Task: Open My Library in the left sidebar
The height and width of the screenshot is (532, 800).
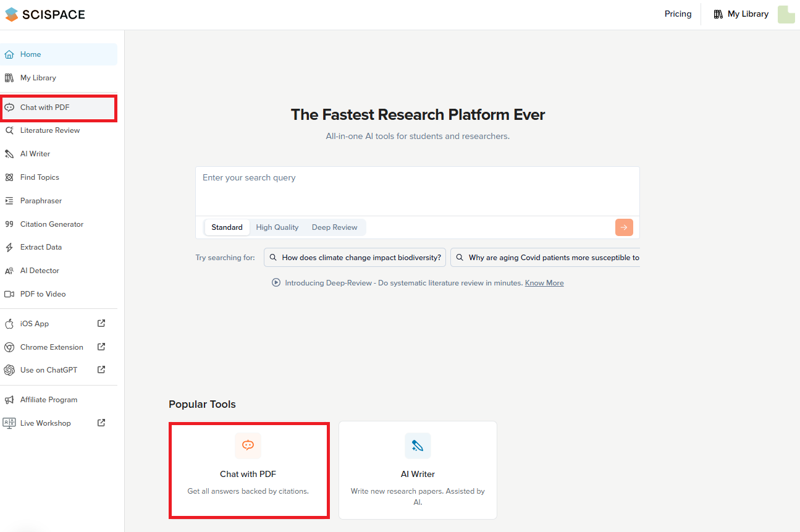Action: point(38,78)
